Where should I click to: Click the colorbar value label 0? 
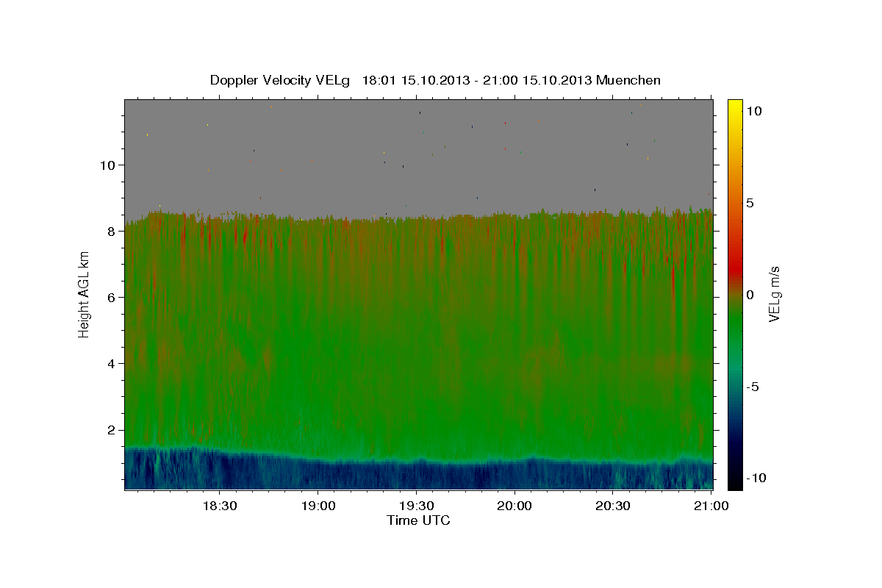click(750, 295)
